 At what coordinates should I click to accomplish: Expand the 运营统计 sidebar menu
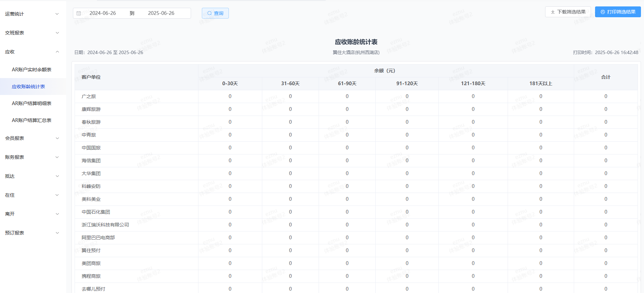tap(33, 14)
